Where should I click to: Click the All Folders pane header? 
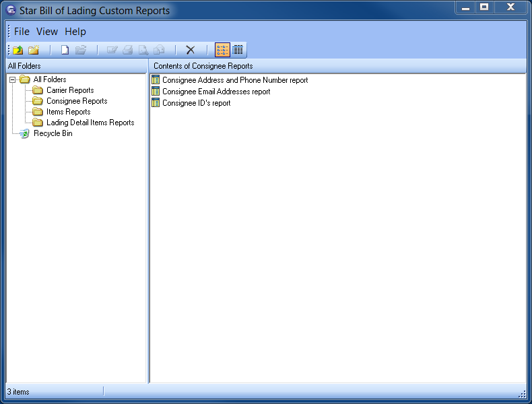[77, 66]
